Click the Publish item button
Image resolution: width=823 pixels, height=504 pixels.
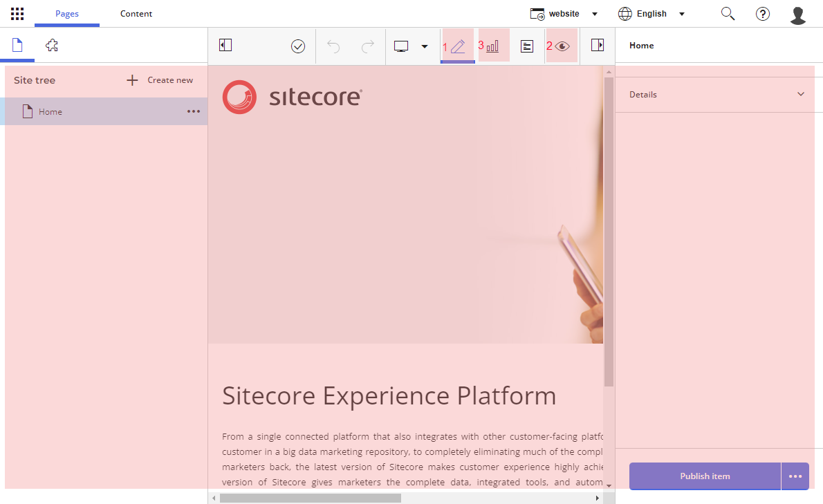pos(705,476)
